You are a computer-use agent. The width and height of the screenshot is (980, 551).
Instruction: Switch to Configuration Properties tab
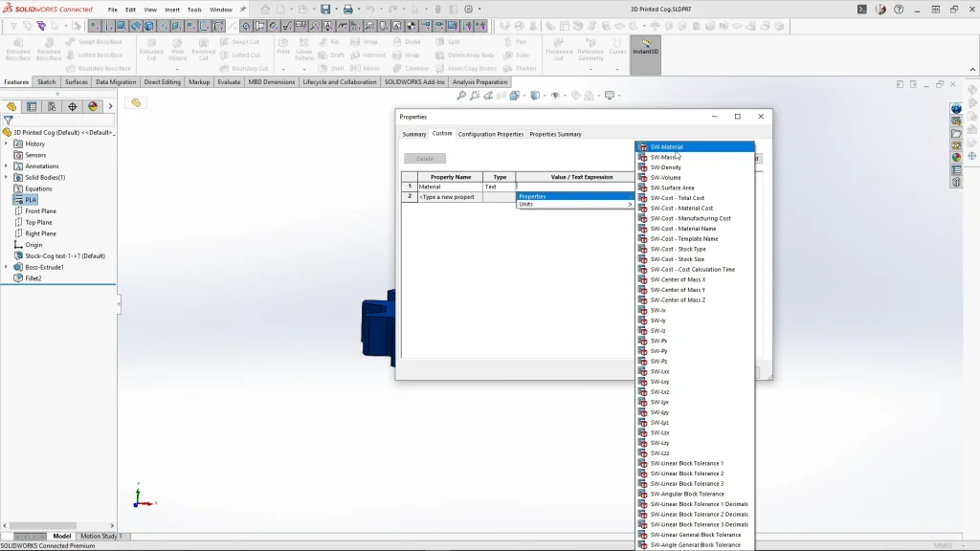[490, 134]
